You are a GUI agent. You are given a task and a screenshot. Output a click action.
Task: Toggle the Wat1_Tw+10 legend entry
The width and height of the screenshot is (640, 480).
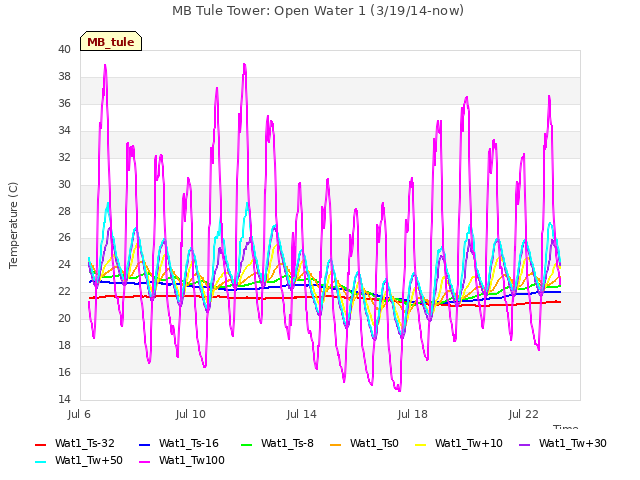[x=458, y=443]
